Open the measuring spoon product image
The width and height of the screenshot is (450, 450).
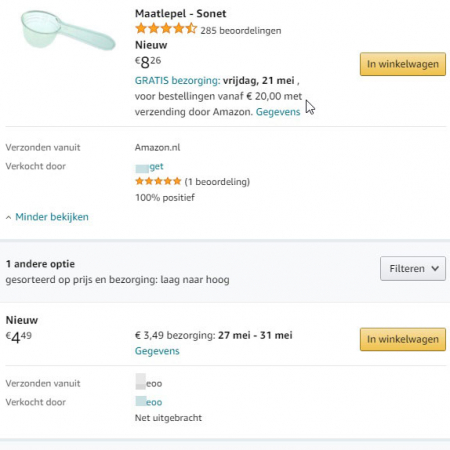click(x=68, y=30)
